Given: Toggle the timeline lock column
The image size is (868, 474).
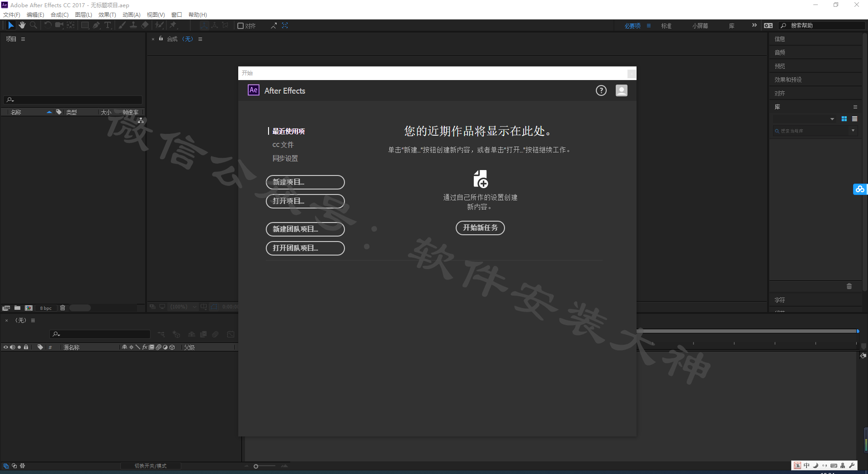Looking at the screenshot, I should 26,347.
